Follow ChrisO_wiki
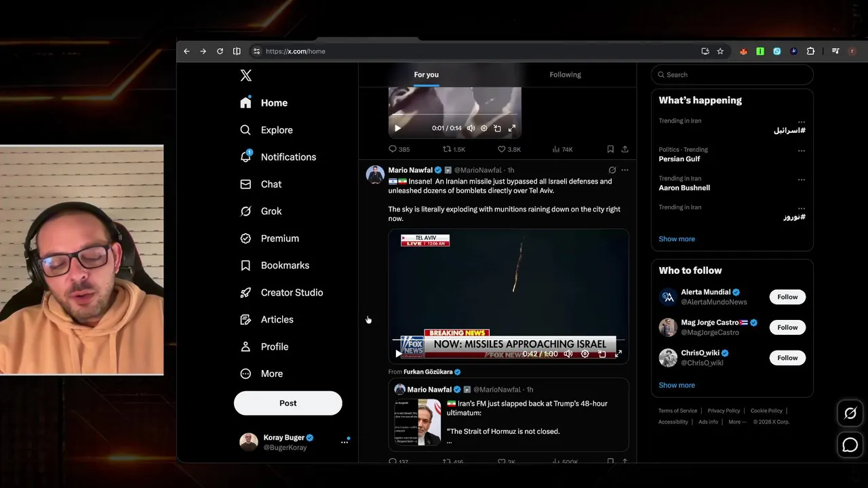Viewport: 868px width, 488px height. pos(787,358)
